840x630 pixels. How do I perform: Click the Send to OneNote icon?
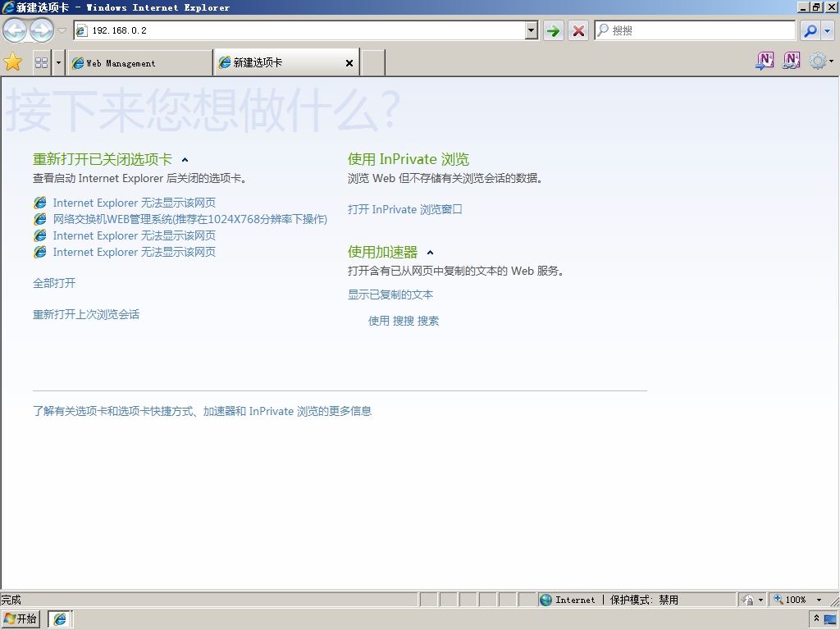765,61
